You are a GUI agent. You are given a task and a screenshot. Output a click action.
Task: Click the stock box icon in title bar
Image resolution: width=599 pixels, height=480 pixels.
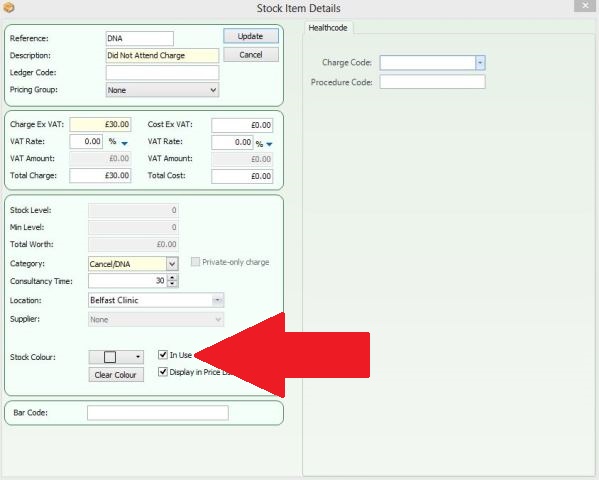tap(8, 7)
